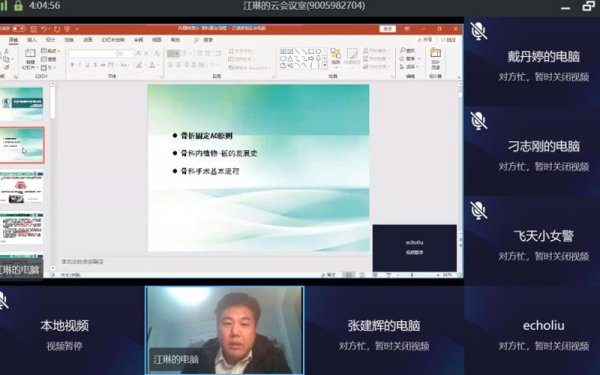Open the 幻灯片放映 ribbon tab
Image resolution: width=600 pixels, height=375 pixels.
coord(113,40)
